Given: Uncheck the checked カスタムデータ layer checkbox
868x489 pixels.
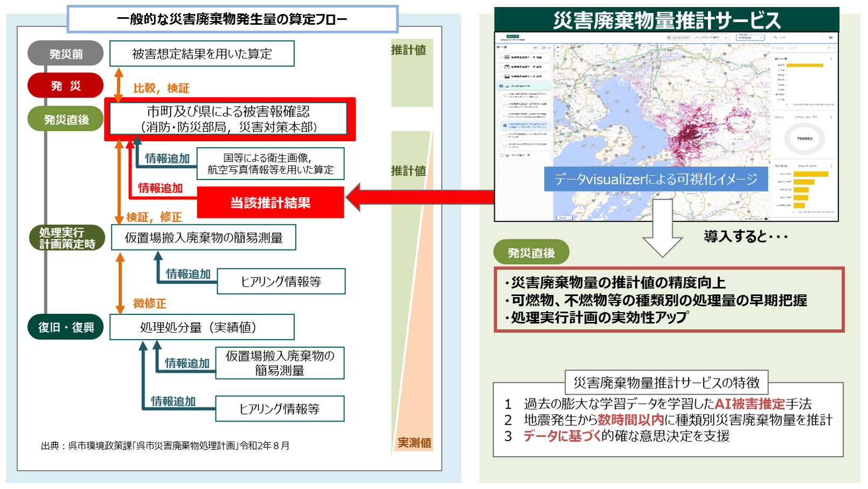Looking at the screenshot, I should click(x=501, y=86).
